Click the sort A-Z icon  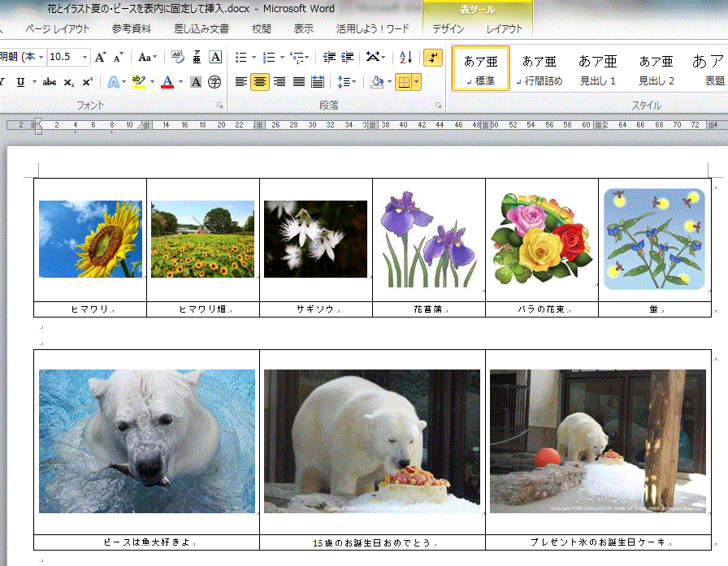(406, 58)
